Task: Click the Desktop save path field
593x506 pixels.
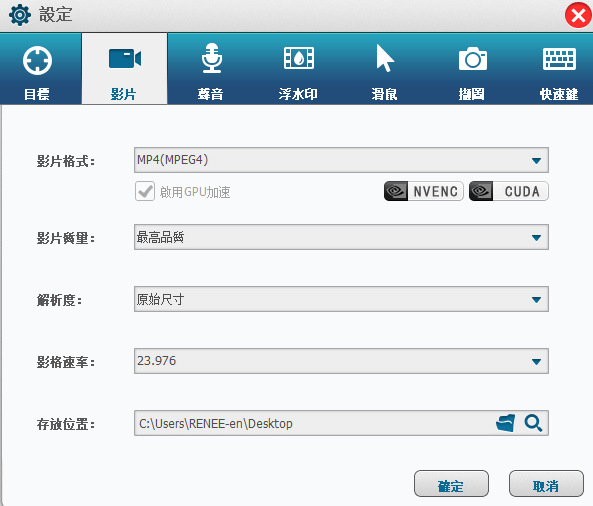Action: (x=314, y=423)
